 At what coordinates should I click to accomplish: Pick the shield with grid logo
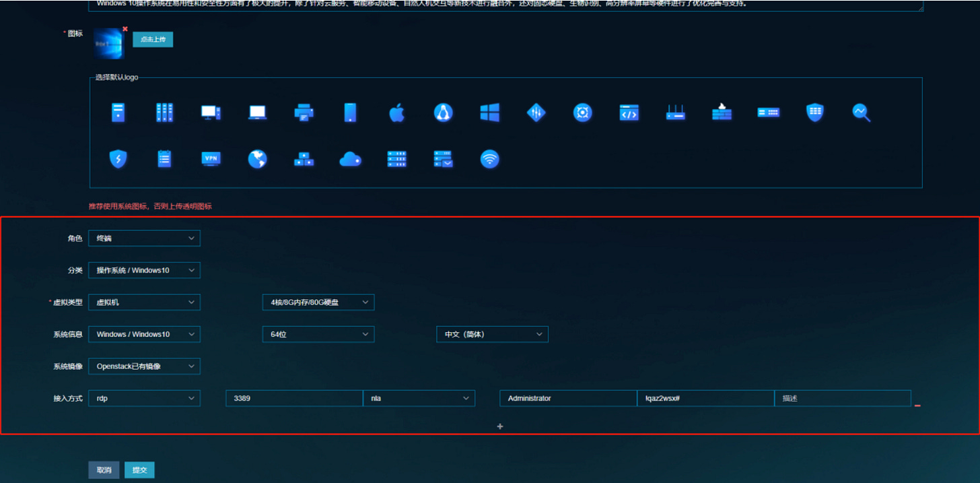815,112
